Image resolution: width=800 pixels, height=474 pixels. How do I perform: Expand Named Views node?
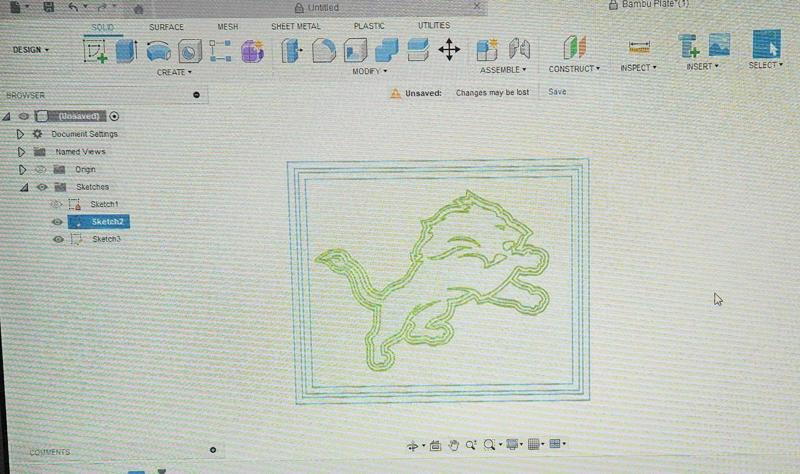click(x=21, y=152)
